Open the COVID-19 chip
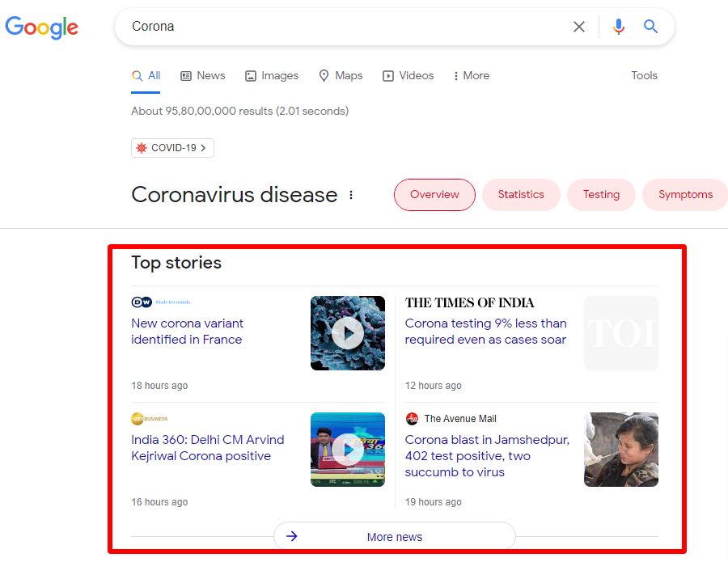 coord(172,148)
